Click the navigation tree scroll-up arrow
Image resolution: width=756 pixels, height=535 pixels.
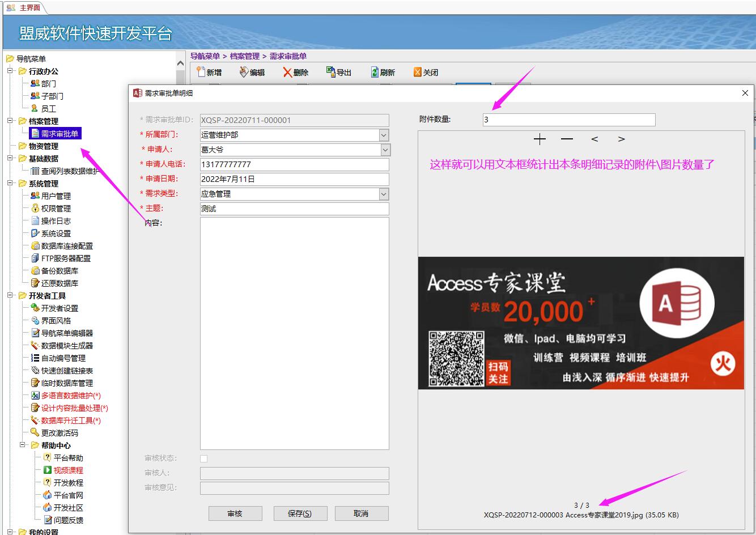point(181,63)
